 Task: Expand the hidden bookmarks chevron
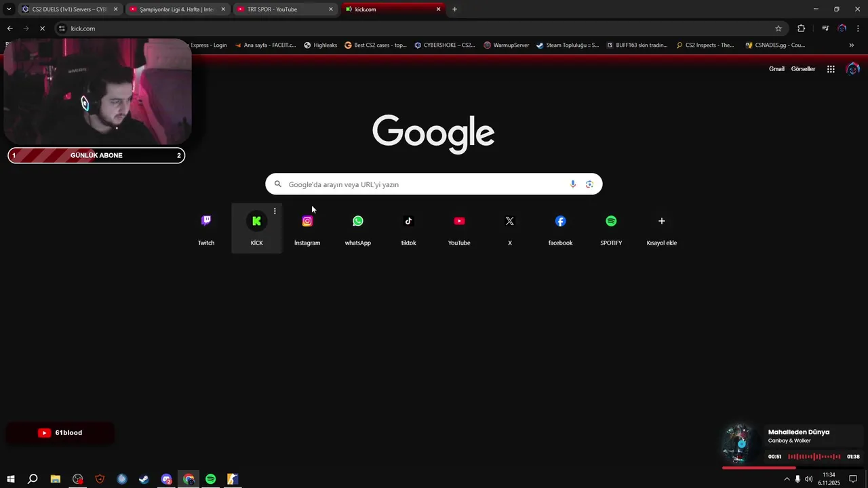[852, 45]
